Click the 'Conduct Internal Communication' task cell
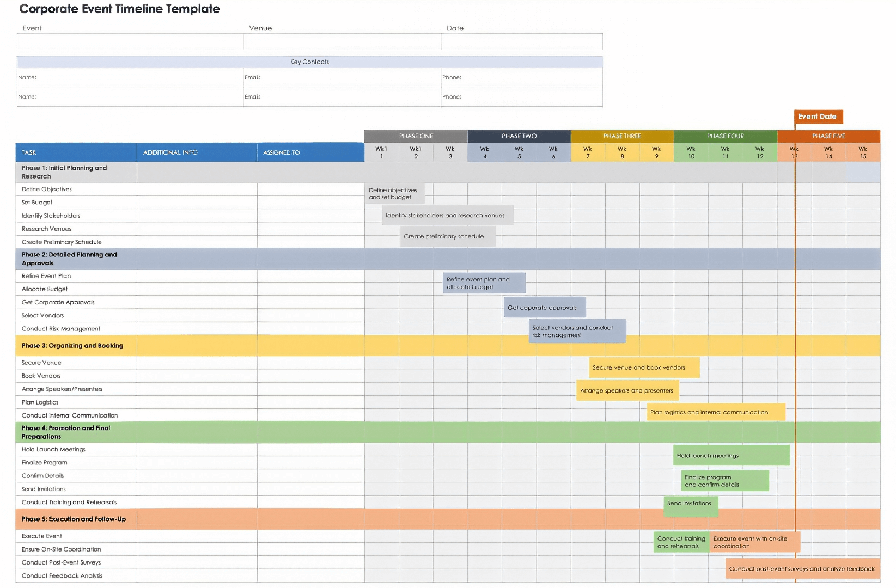The image size is (896, 588). coord(76,415)
